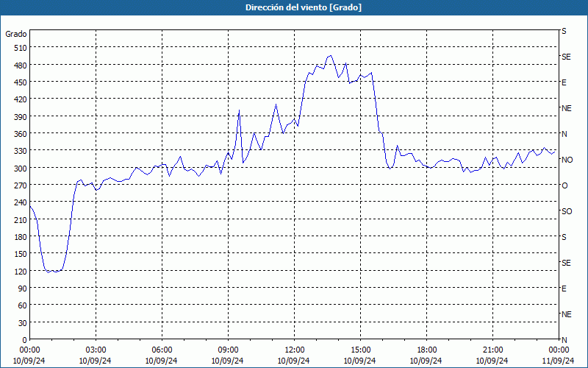
Task: Click the 09:00 time label
Action: [x=228, y=350]
